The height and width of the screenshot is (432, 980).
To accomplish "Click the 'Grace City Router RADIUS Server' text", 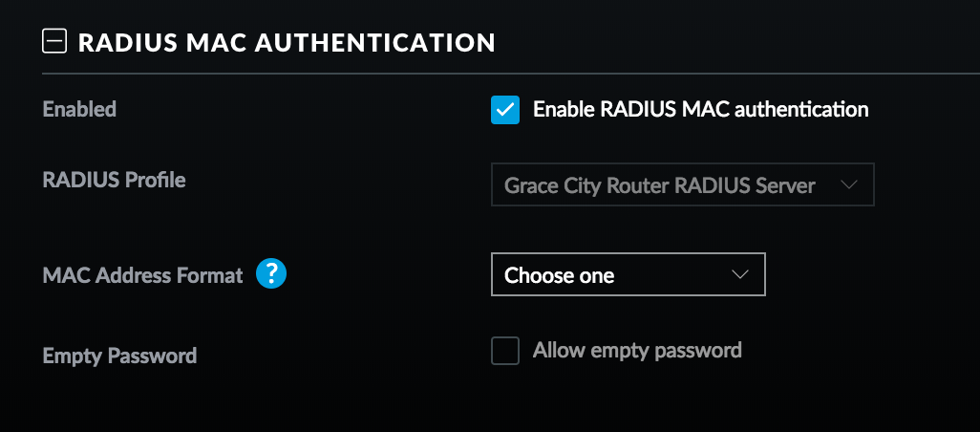I will [x=659, y=185].
